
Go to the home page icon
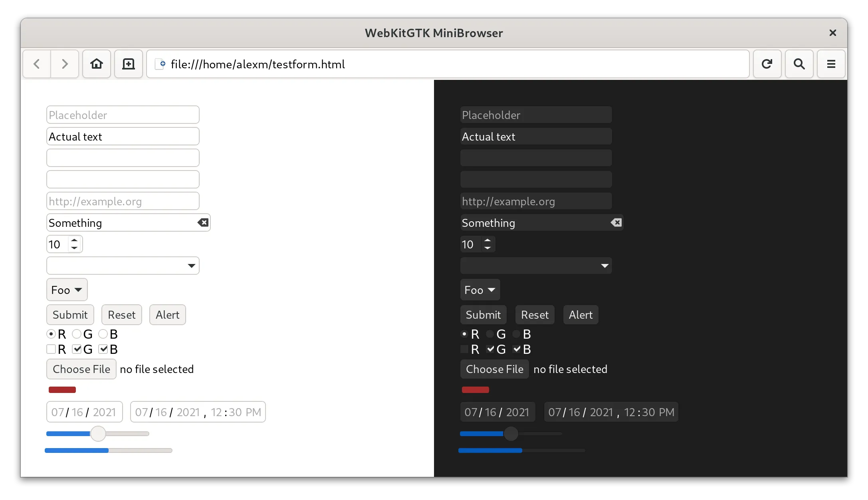pos(97,64)
